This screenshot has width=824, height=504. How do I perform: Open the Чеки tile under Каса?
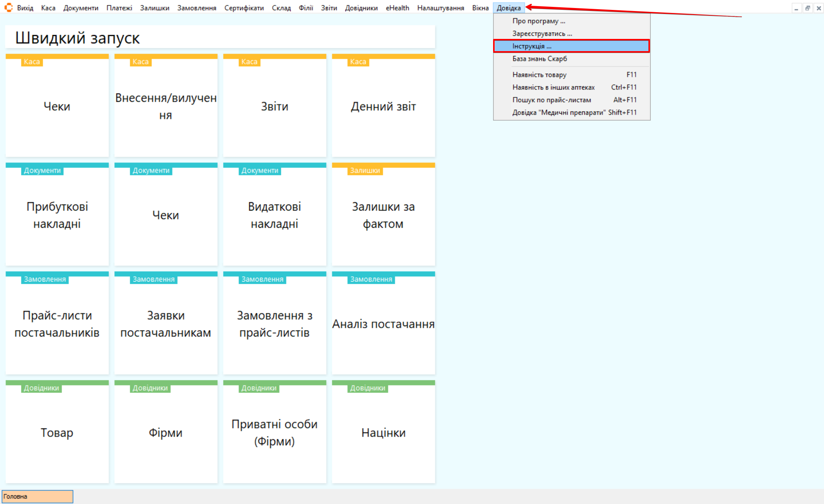57,106
